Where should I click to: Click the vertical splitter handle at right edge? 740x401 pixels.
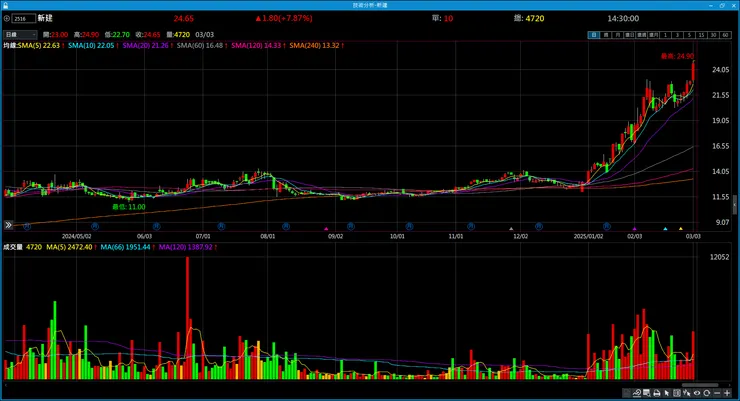point(734,205)
